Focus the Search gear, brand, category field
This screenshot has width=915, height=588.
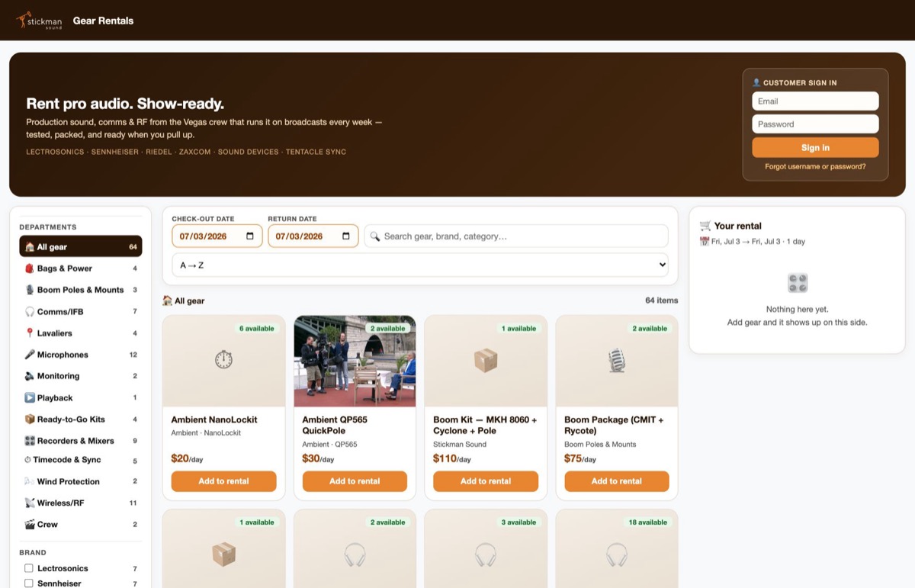[516, 236]
